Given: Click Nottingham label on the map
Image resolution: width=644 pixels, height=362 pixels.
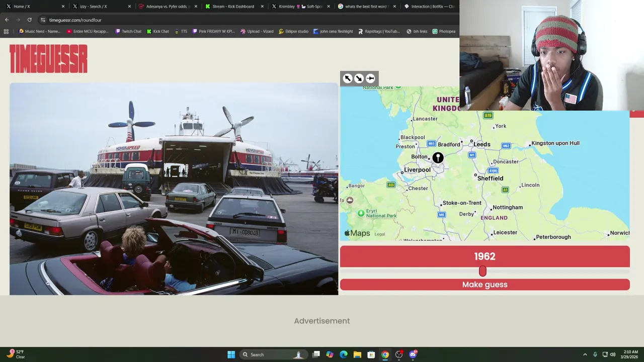Looking at the screenshot, I should (508, 207).
